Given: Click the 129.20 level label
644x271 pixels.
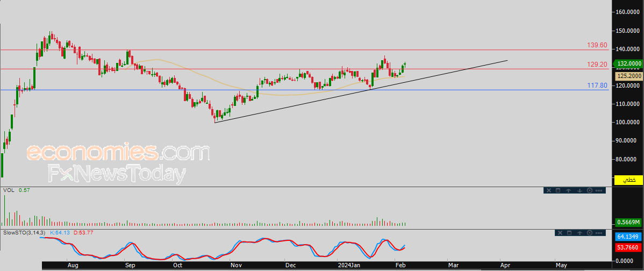Looking at the screenshot, I should (598, 65).
